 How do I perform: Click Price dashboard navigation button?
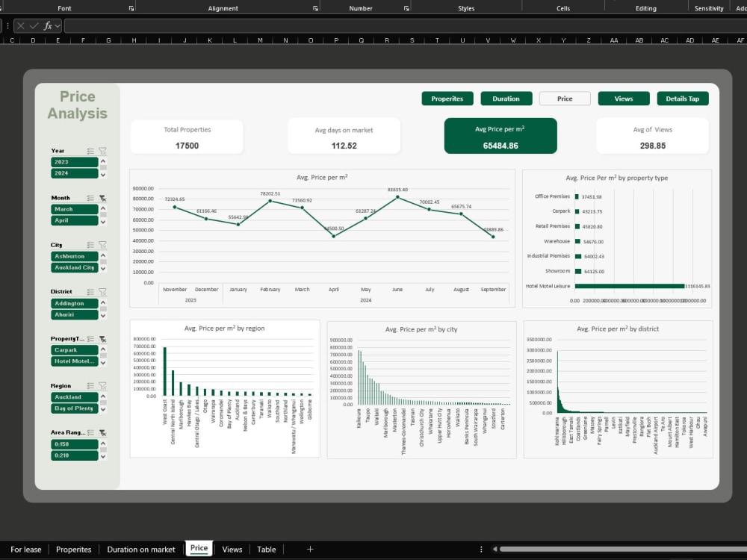(x=565, y=99)
